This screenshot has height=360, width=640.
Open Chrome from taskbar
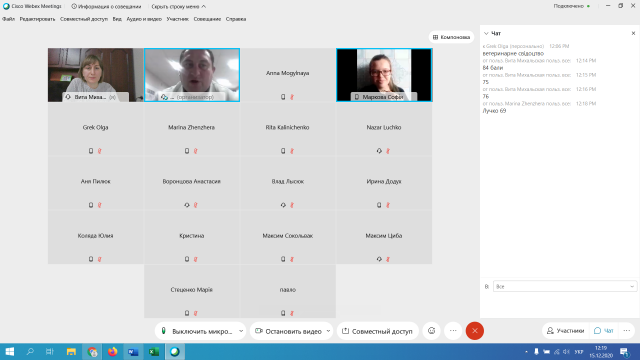point(92,351)
